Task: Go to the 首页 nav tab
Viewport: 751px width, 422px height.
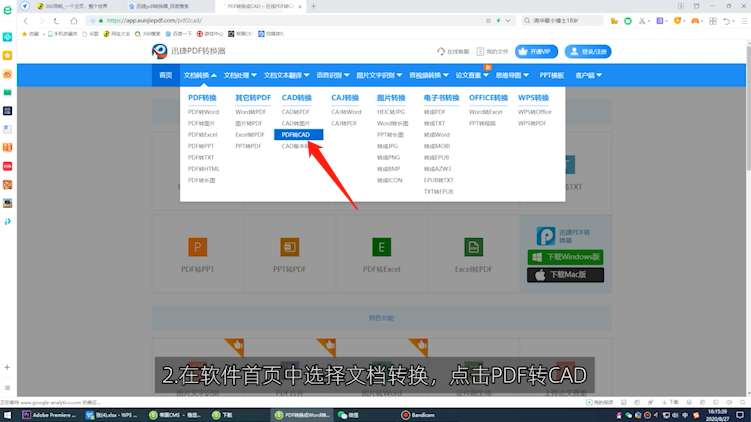Action: [x=166, y=75]
